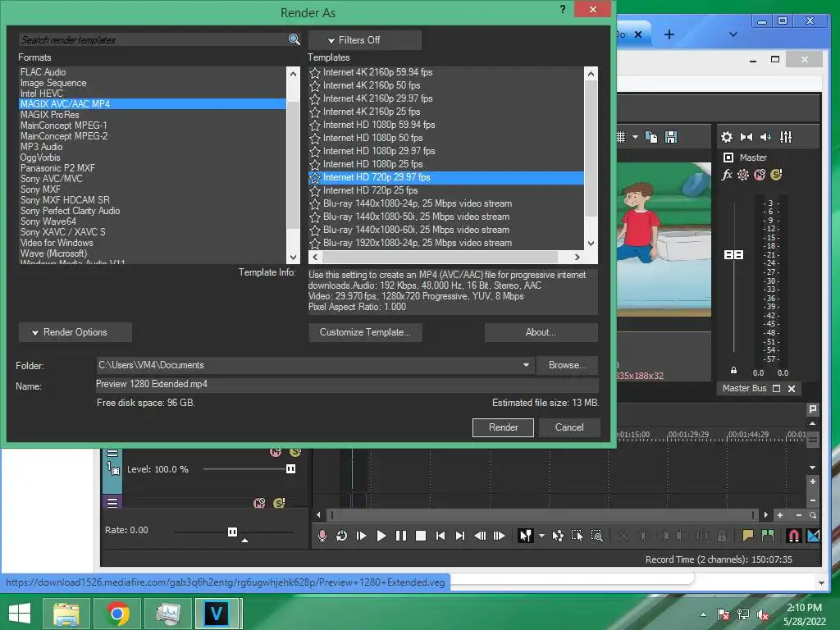
Task: Open Master FX button
Action: point(727,175)
